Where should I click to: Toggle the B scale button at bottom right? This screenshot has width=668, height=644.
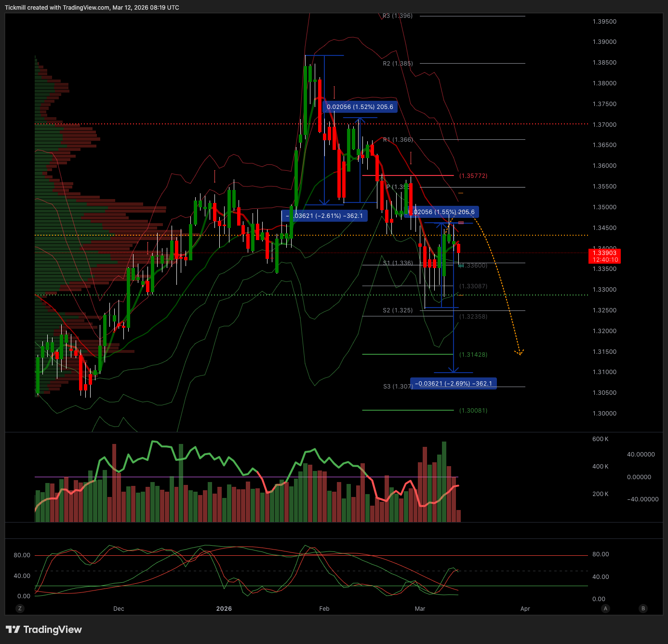(642, 608)
